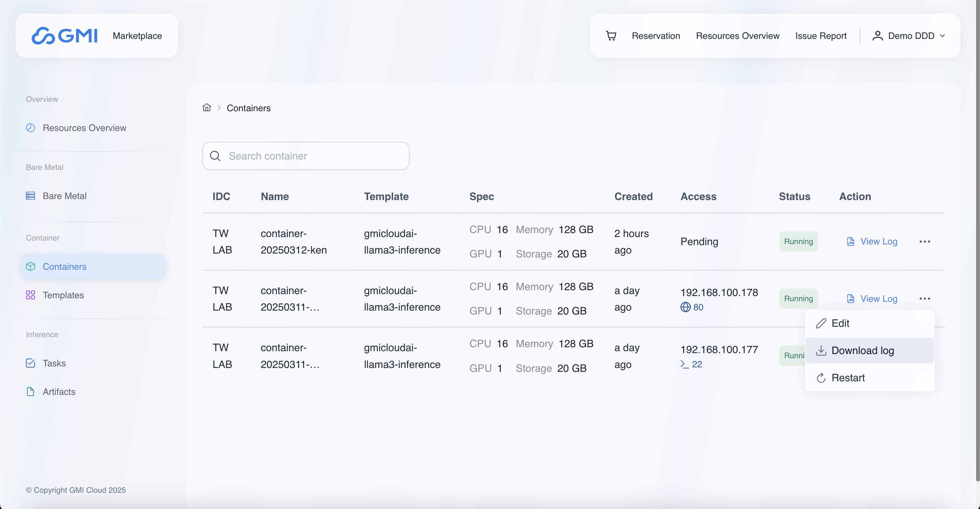Screen dimensions: 980x509
Task: Click the Demo DDD account name
Action: (911, 36)
